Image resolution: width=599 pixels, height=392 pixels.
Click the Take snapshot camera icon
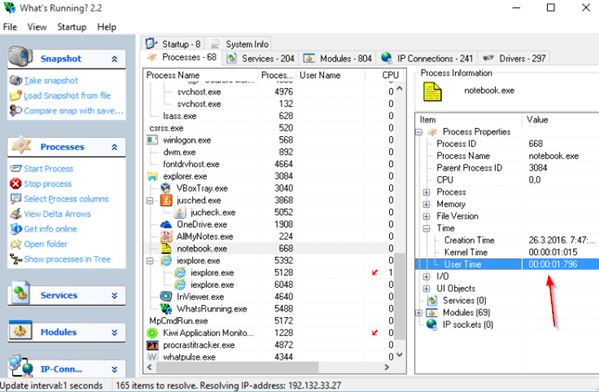click(16, 80)
